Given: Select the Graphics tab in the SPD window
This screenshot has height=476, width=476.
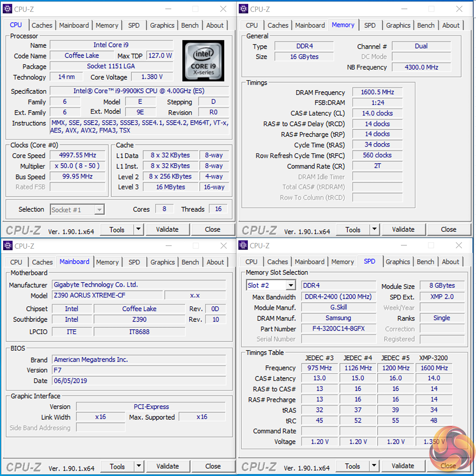Looking at the screenshot, I should pos(398,262).
